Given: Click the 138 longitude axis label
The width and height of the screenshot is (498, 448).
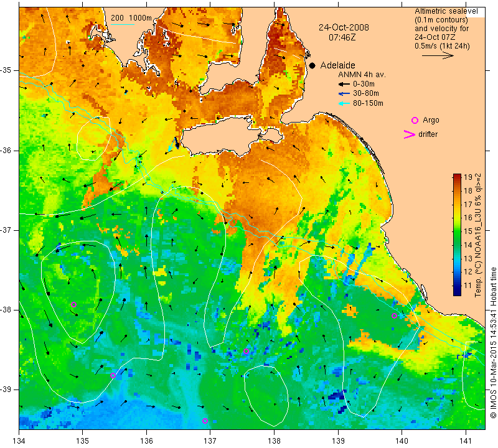Looking at the screenshot, I should (x=274, y=441).
